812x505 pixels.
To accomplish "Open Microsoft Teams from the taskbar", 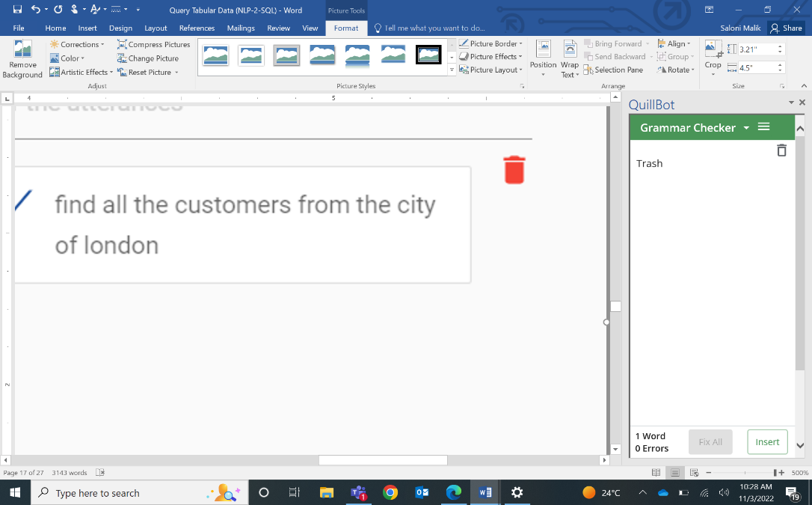I will (x=358, y=492).
